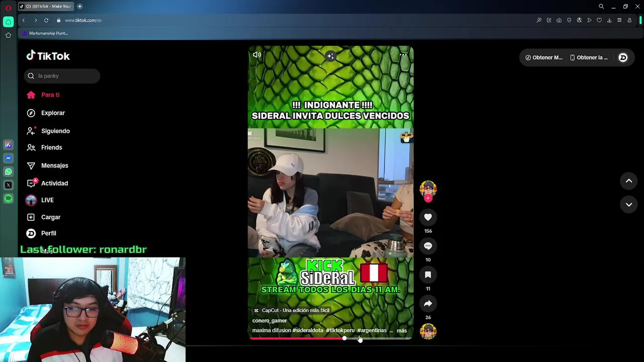Open Opera's send flow arrow icon
This screenshot has width=644, height=362.
[589, 20]
